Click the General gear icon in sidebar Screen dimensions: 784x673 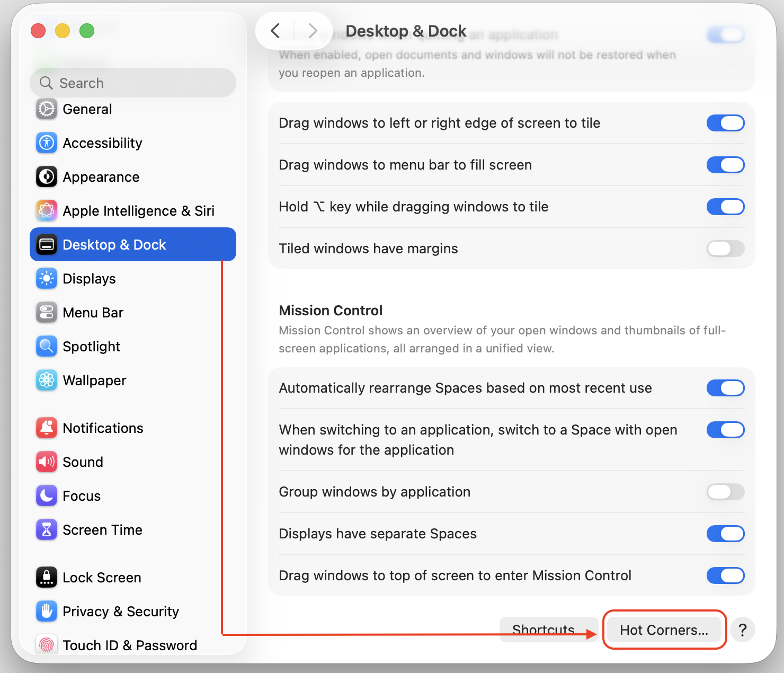pyautogui.click(x=47, y=109)
